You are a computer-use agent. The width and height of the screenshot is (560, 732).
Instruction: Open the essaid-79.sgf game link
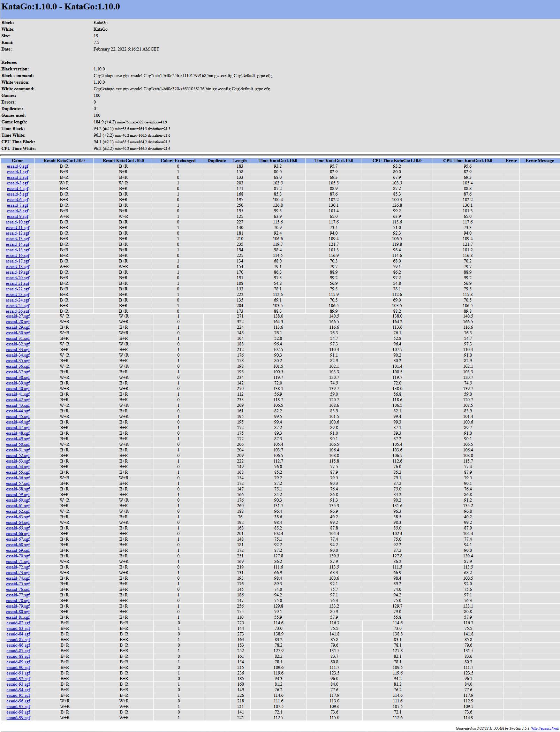click(x=18, y=606)
